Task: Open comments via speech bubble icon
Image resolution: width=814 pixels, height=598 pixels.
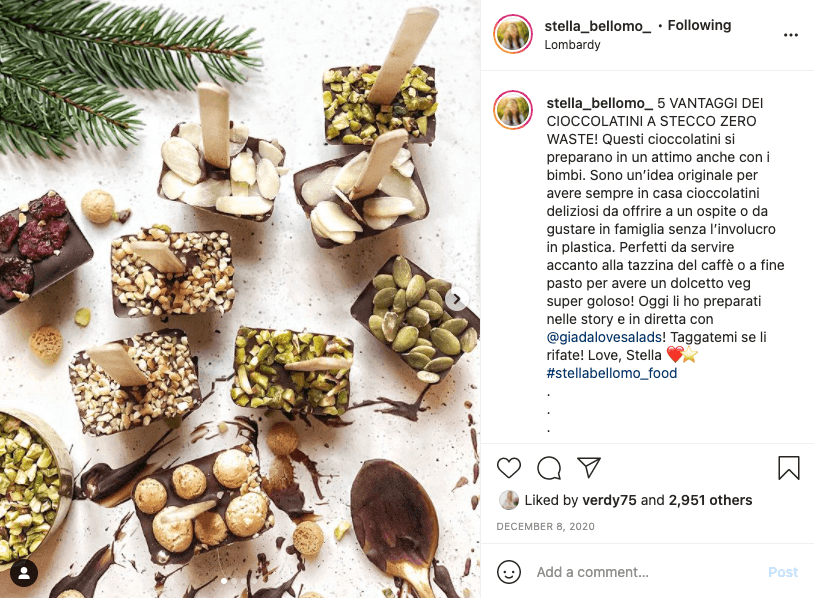Action: (549, 468)
